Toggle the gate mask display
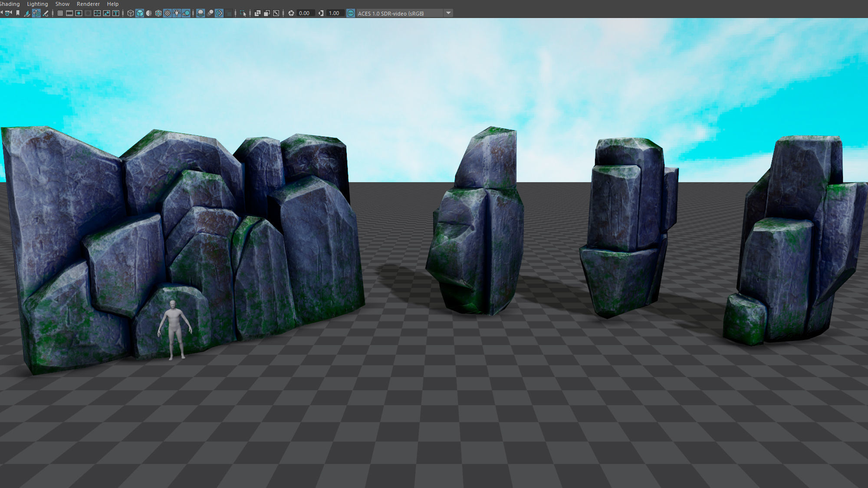The height and width of the screenshot is (488, 868). [x=88, y=13]
